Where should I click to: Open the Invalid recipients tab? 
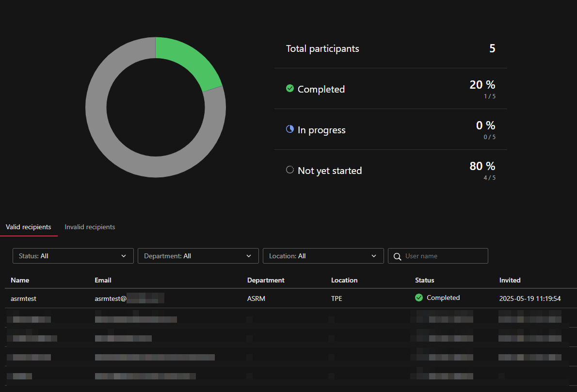click(90, 227)
